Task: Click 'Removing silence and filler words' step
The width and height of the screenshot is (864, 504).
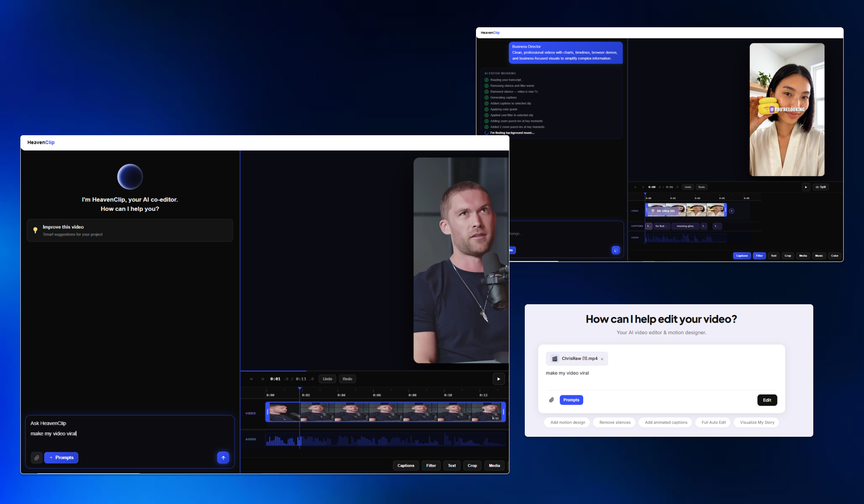Action: tap(512, 86)
